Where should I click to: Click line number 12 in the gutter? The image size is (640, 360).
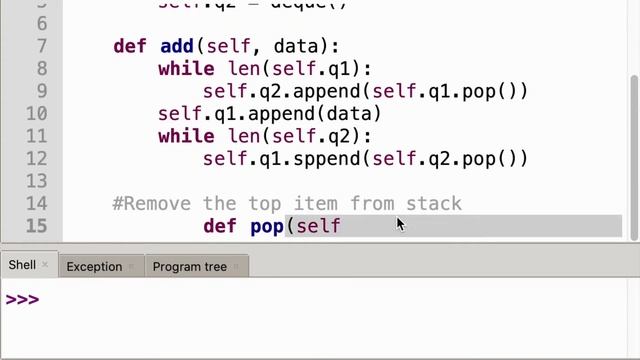pos(37,158)
